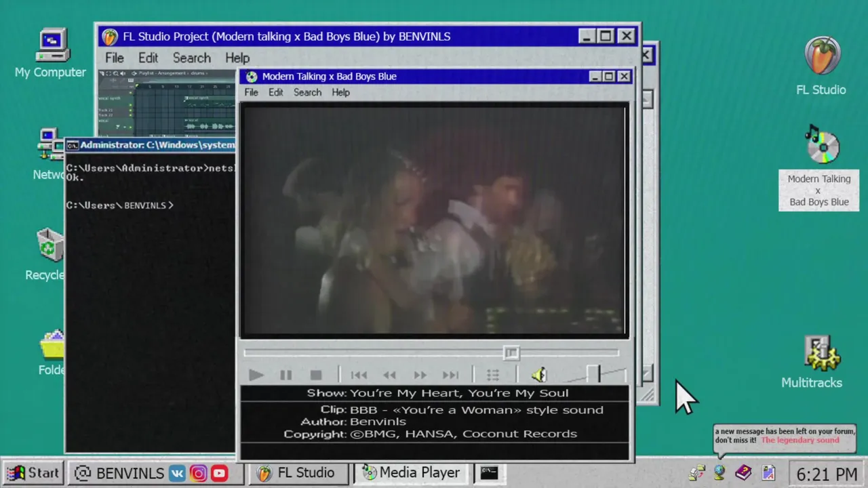Skip to previous track in Media Player

(359, 375)
